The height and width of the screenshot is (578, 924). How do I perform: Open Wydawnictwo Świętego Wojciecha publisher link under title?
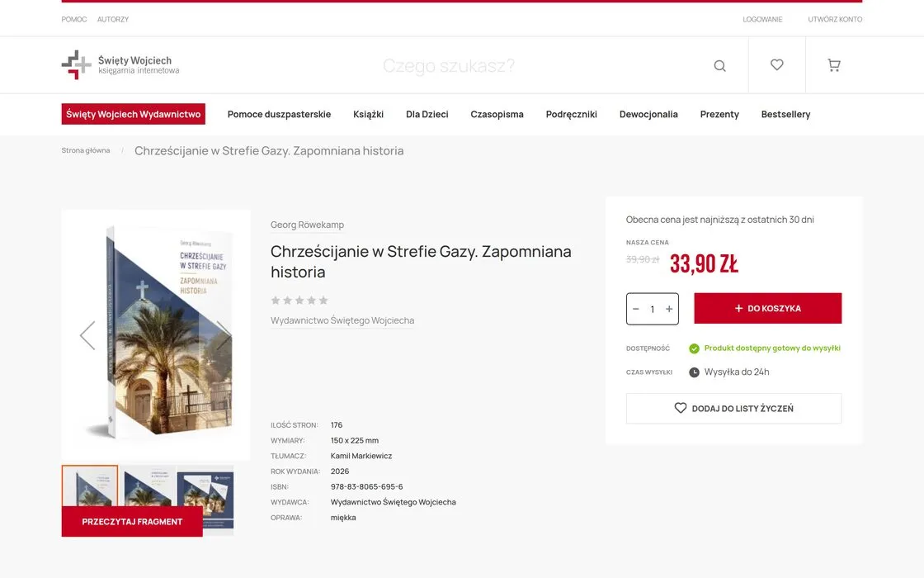342,320
